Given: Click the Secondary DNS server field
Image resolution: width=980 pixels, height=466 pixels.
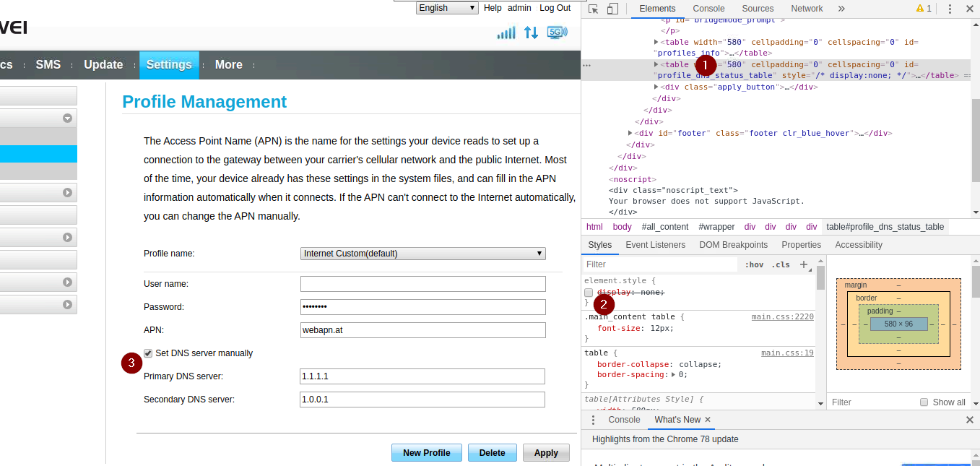Looking at the screenshot, I should pos(422,400).
